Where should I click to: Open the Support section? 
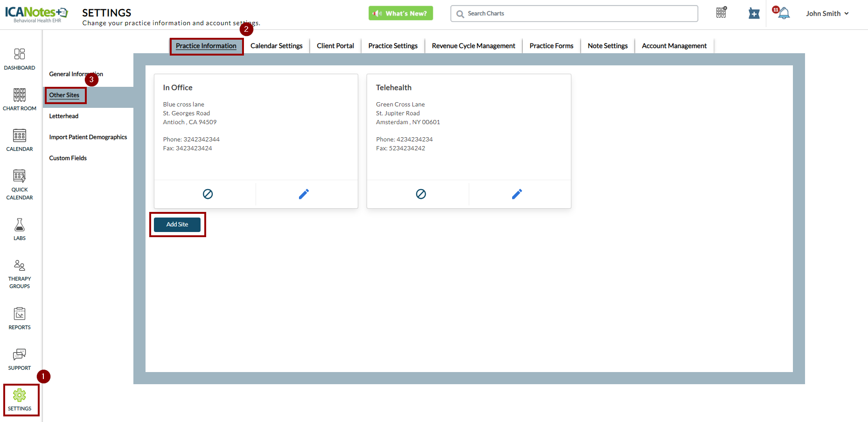(20, 359)
